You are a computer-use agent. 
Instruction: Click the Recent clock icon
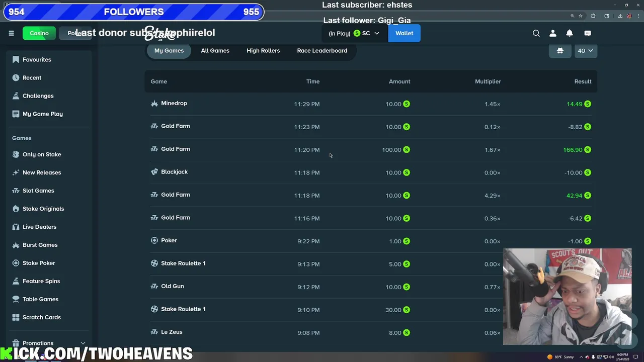pos(16,78)
